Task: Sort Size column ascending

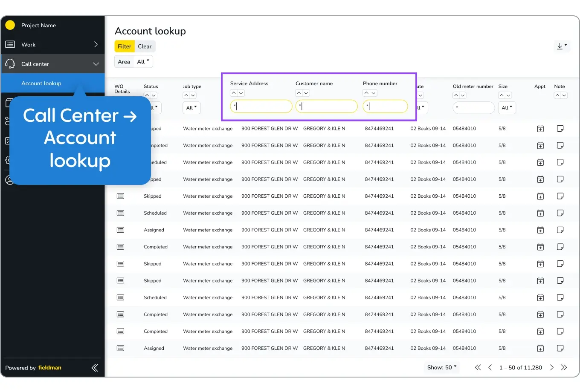Action: click(502, 95)
